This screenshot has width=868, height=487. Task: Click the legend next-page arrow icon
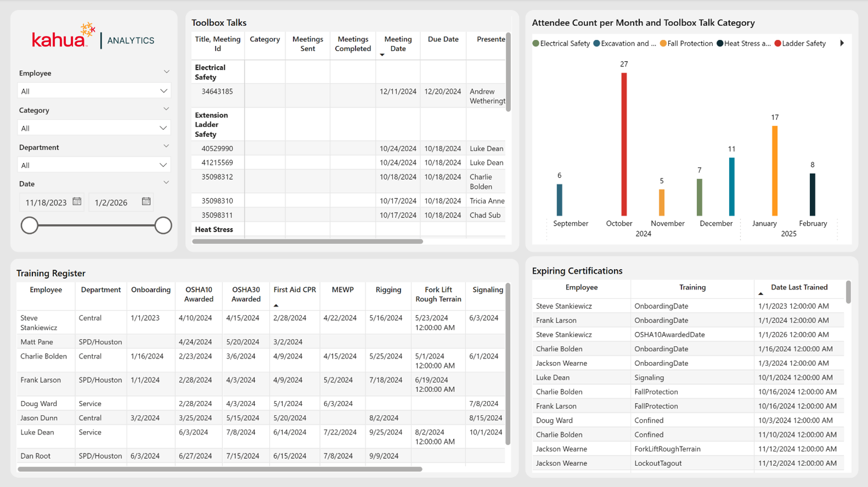[842, 43]
